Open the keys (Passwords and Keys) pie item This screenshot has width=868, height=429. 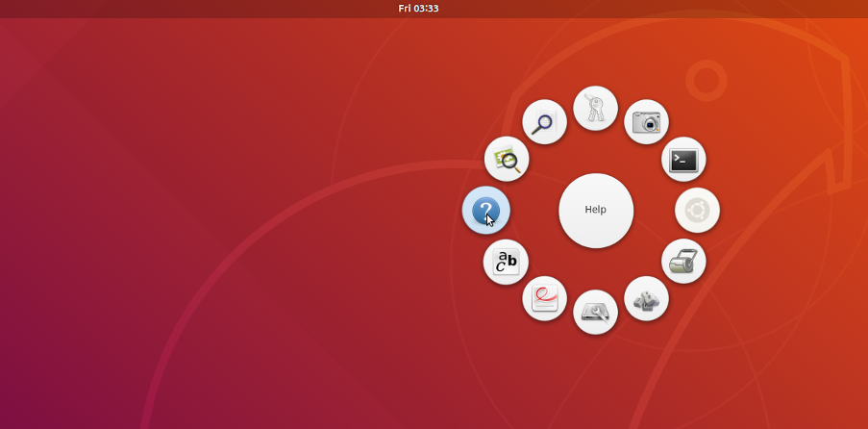[x=595, y=108]
